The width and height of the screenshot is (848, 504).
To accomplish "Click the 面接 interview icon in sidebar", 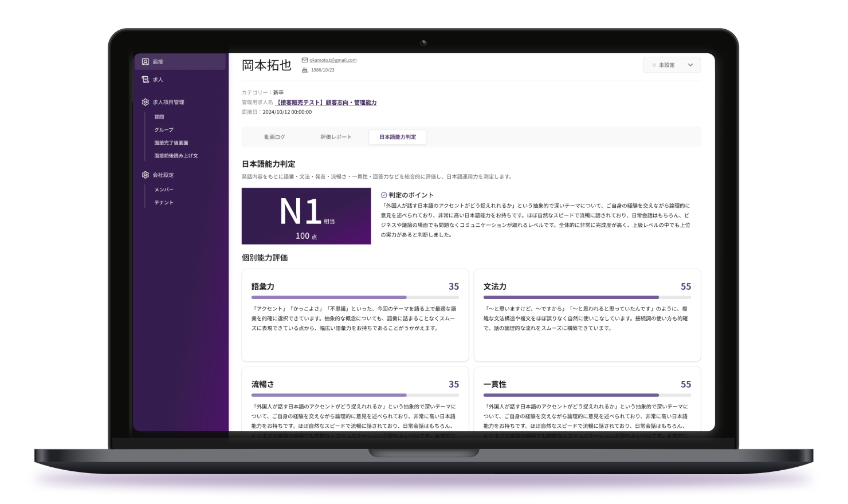I will [x=146, y=62].
